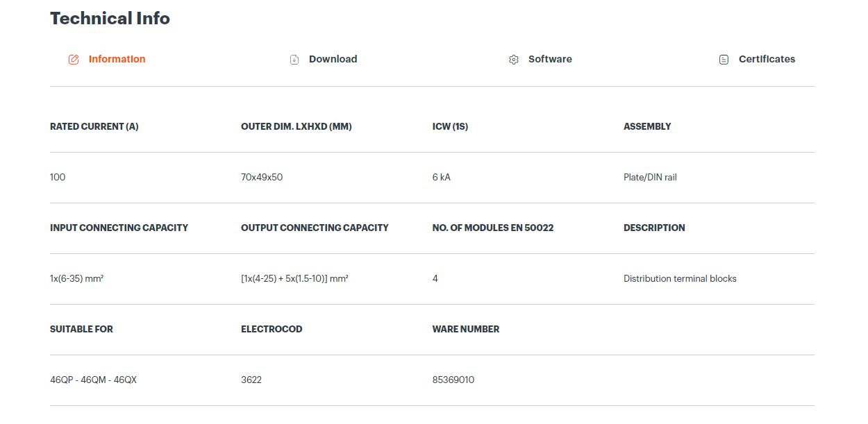The height and width of the screenshot is (424, 868).
Task: Click the Download tab file icon
Action: tap(294, 60)
